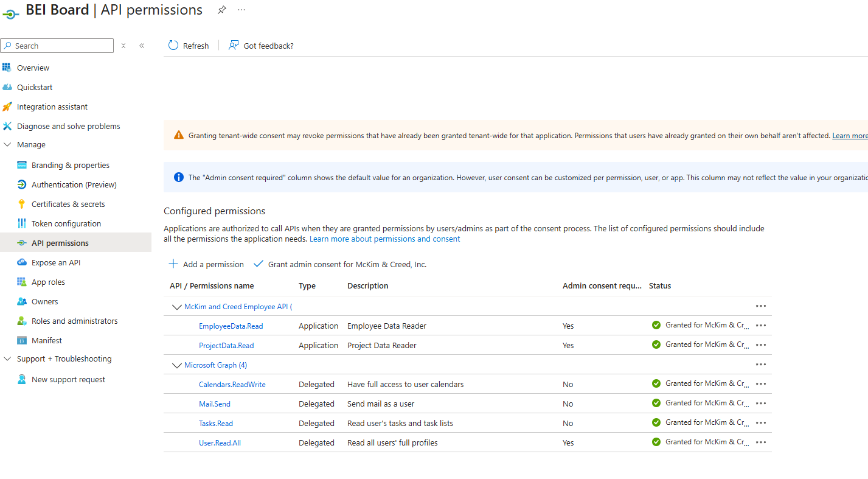Screen dimensions: 868x479
Task: Open the Tasks.Read permission link
Action: (216, 424)
